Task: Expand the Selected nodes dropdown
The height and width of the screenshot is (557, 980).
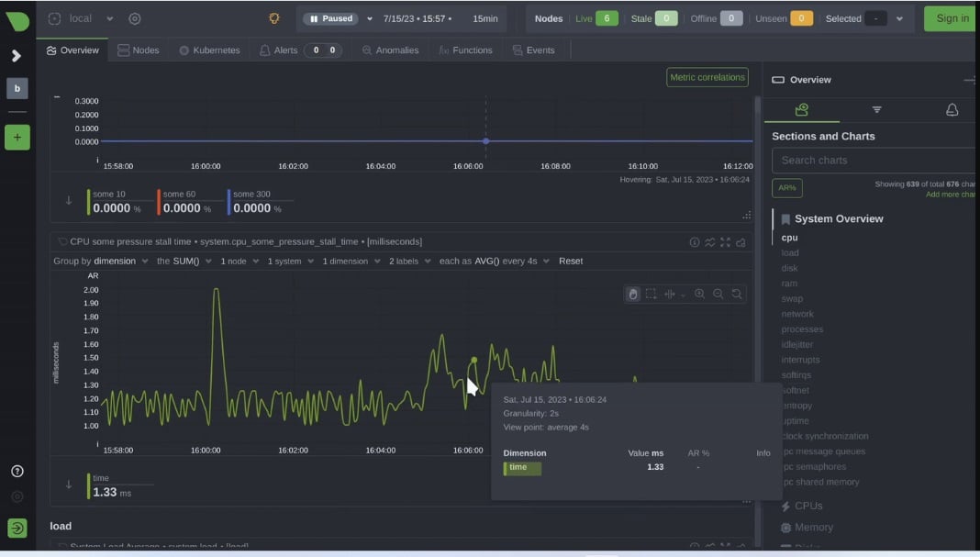Action: (899, 18)
